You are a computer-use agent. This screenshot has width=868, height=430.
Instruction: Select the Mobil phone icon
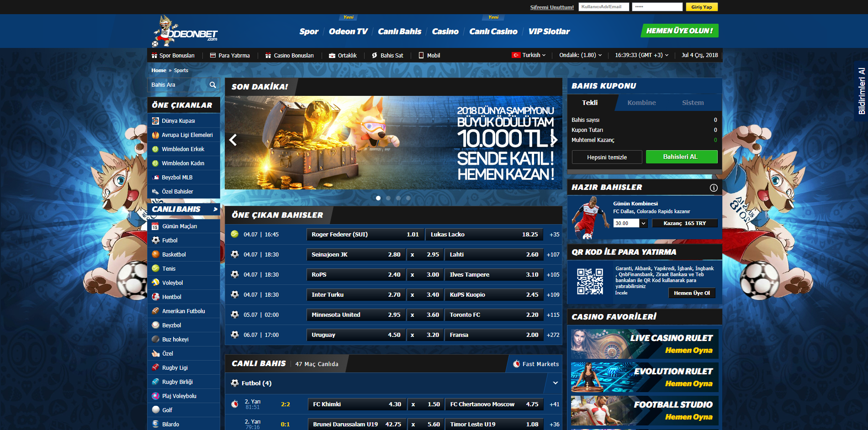[421, 55]
